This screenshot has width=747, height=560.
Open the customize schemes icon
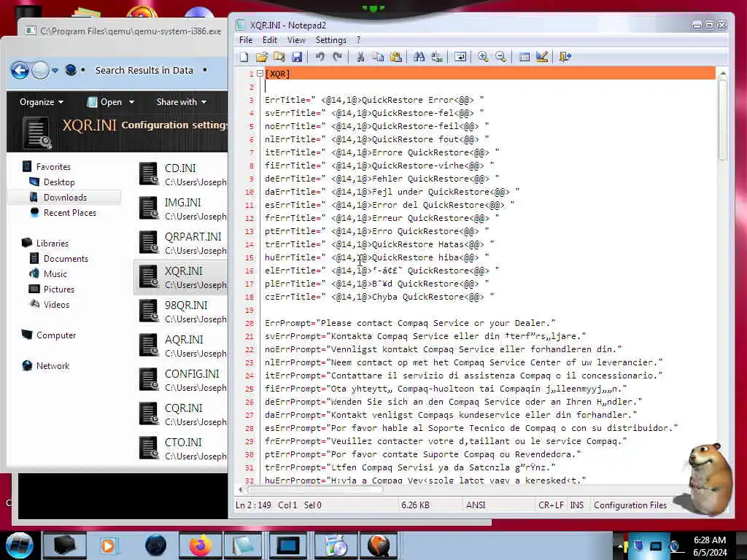tap(542, 57)
